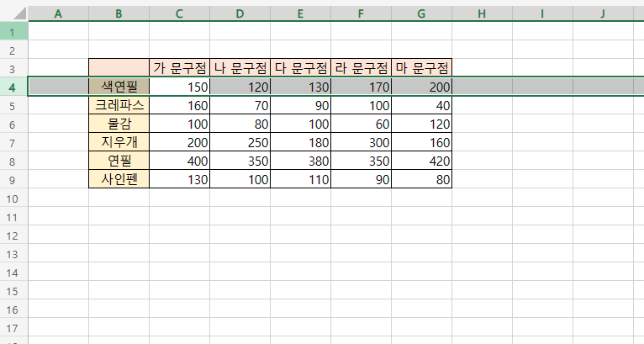This screenshot has height=344, width=644.
Task: Select column J header
Action: tap(603, 13)
